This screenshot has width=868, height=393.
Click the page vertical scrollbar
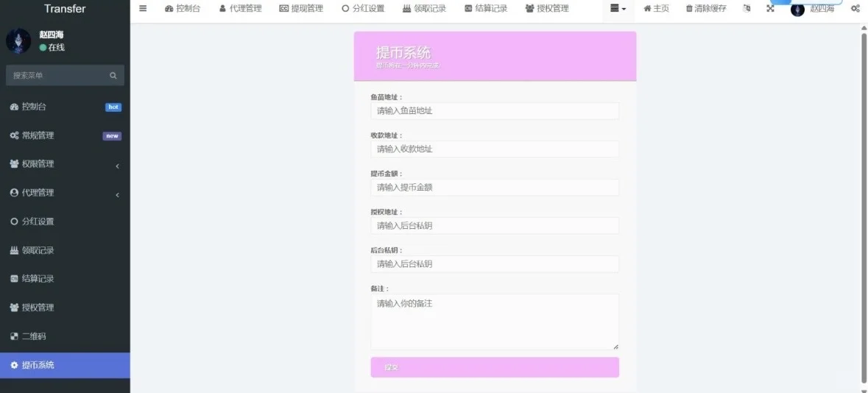pyautogui.click(x=864, y=207)
